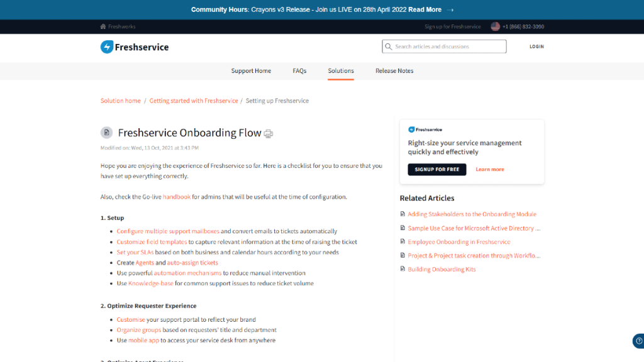Click the mobile app link
Image resolution: width=644 pixels, height=362 pixels.
click(x=143, y=340)
